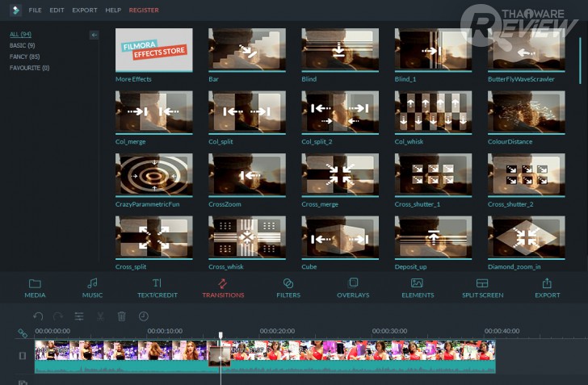Choose the Col_merge transition
Viewport: 588px width, 385px height.
click(154, 112)
